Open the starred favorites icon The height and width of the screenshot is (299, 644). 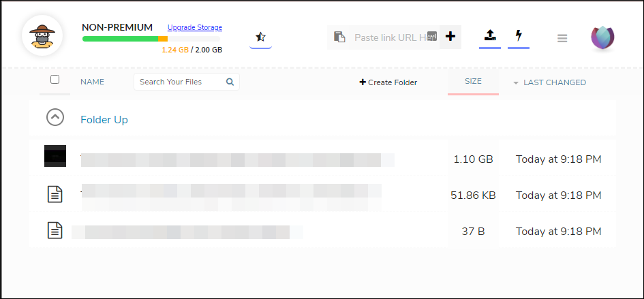pyautogui.click(x=260, y=37)
